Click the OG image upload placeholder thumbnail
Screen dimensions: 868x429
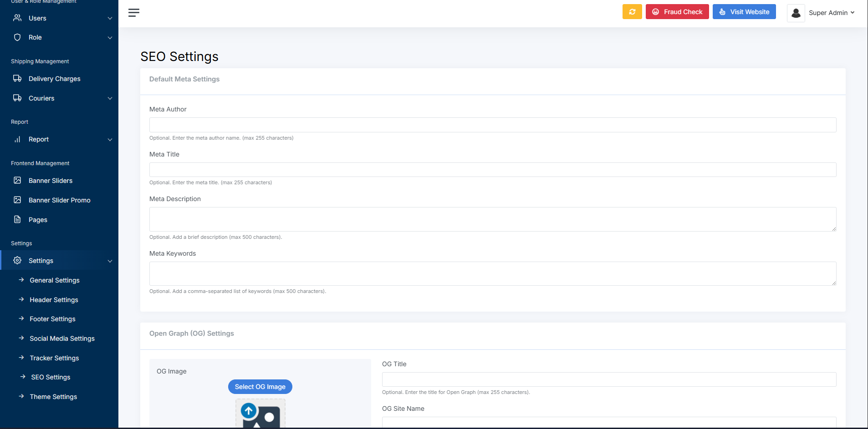pyautogui.click(x=260, y=414)
